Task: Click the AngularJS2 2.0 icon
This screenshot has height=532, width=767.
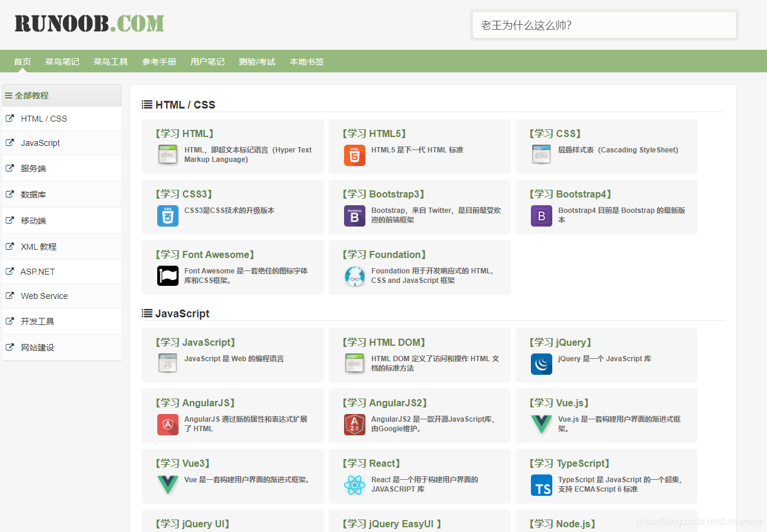Action: 355,425
